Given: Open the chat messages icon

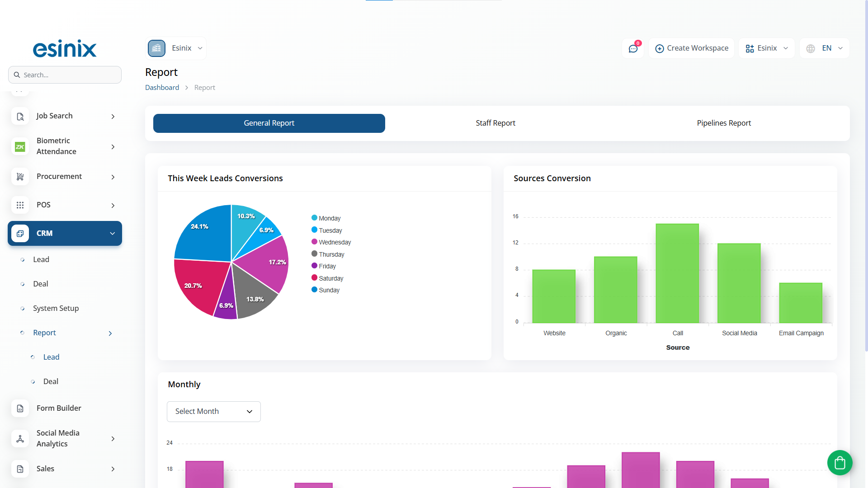Looking at the screenshot, I should [x=633, y=48].
